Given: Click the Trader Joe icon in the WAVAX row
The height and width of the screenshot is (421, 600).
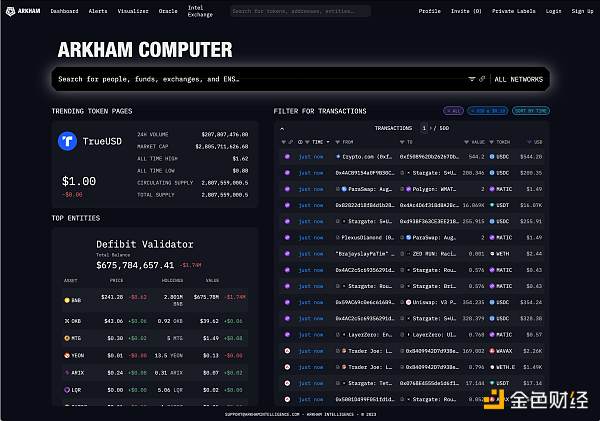Looking at the screenshot, I should [344, 351].
